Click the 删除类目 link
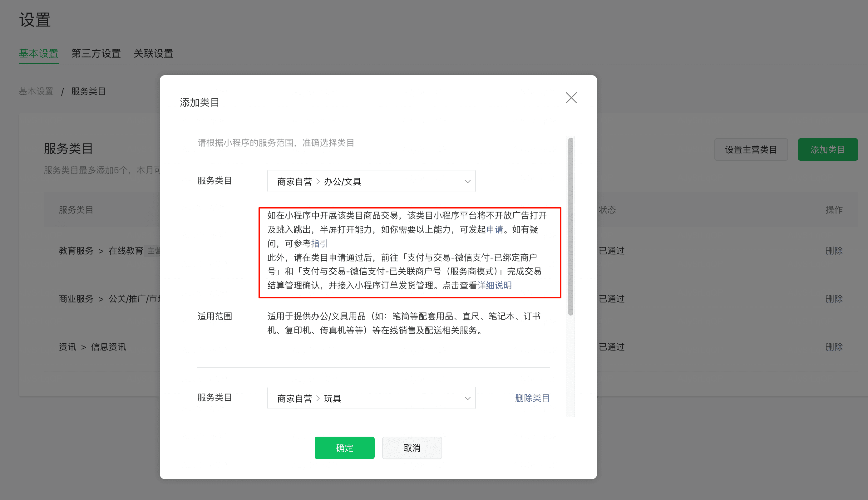The image size is (868, 500). 532,398
